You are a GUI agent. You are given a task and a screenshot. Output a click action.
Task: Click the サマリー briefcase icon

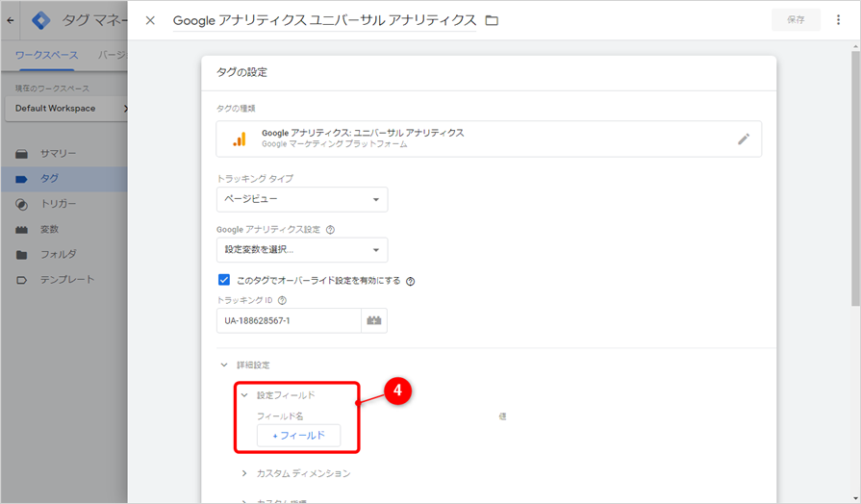21,154
